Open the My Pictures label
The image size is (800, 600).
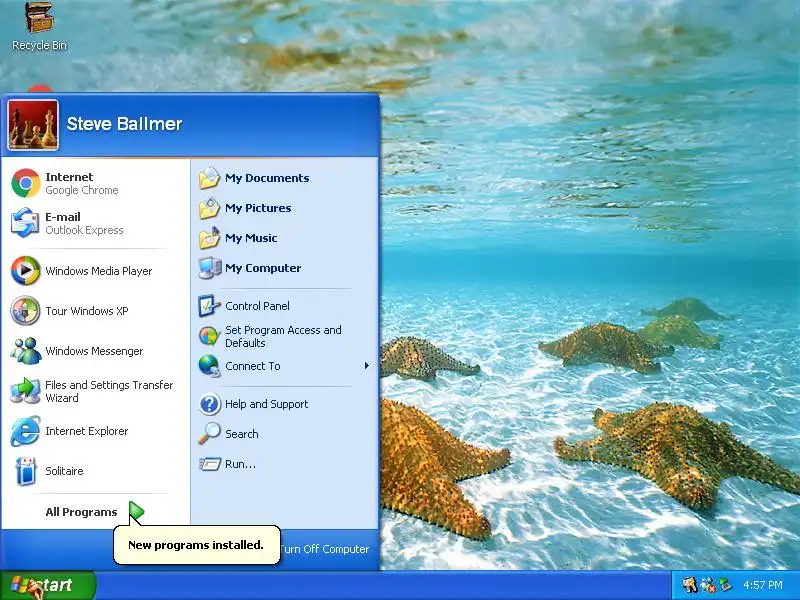[x=258, y=208]
